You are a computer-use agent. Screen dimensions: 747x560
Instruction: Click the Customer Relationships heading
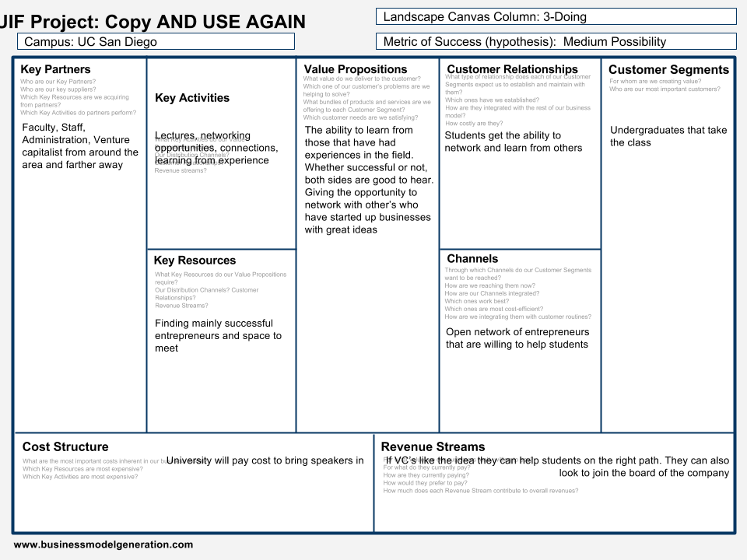(x=512, y=69)
